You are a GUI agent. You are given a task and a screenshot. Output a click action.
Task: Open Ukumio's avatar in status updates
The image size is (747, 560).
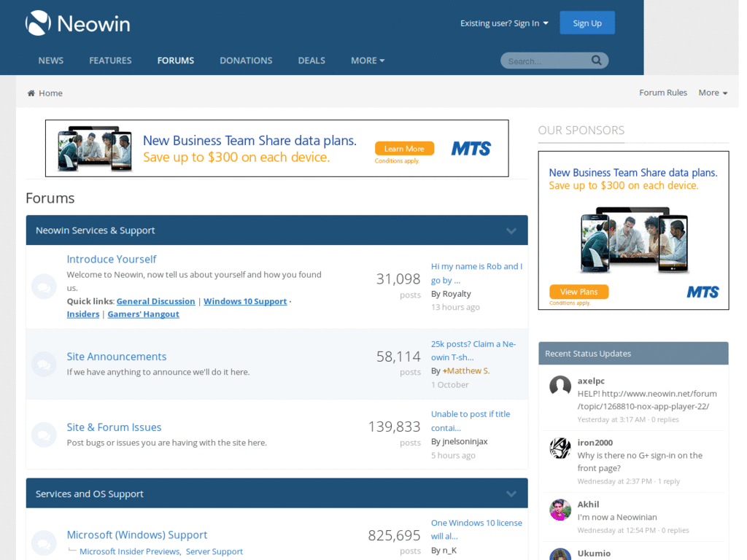click(x=560, y=554)
